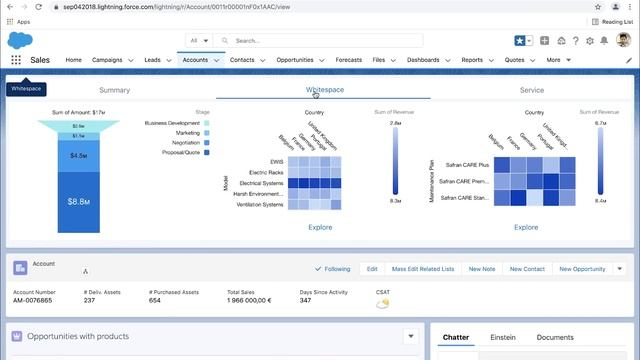Image resolution: width=640 pixels, height=360 pixels.
Task: Expand the Files tab chevron
Action: coord(393,60)
